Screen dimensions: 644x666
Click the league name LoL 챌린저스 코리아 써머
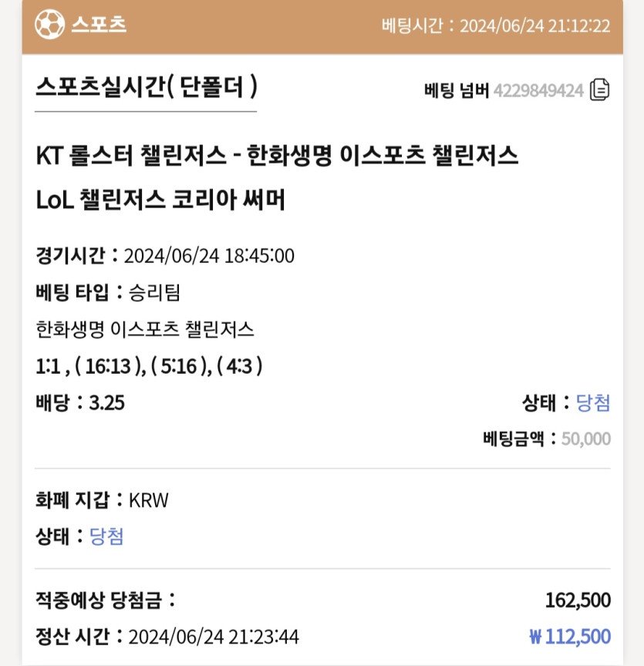point(160,200)
